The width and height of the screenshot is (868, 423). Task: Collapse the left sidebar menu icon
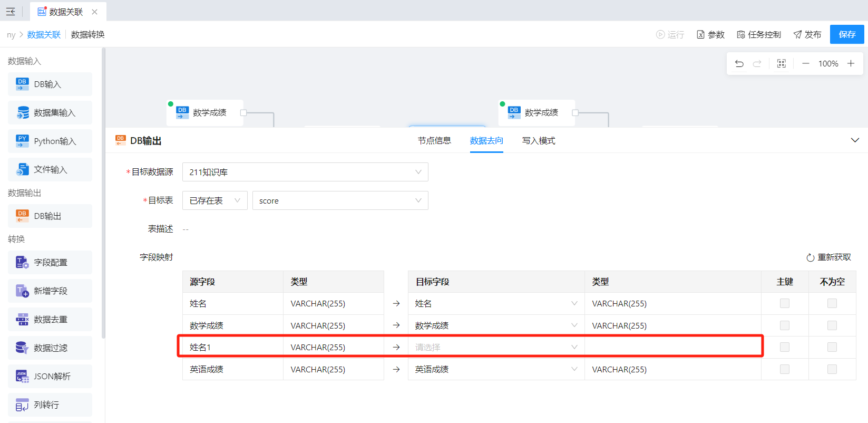[11, 12]
